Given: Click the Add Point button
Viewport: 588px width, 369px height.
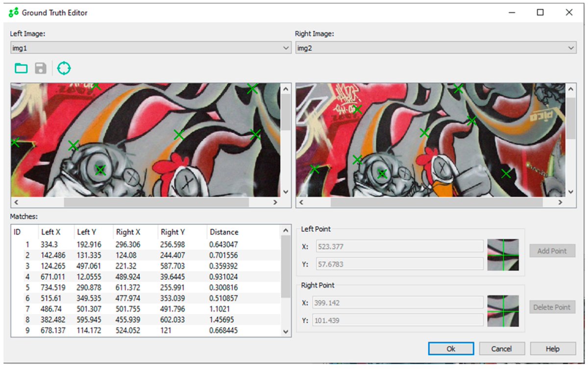Looking at the screenshot, I should [552, 251].
